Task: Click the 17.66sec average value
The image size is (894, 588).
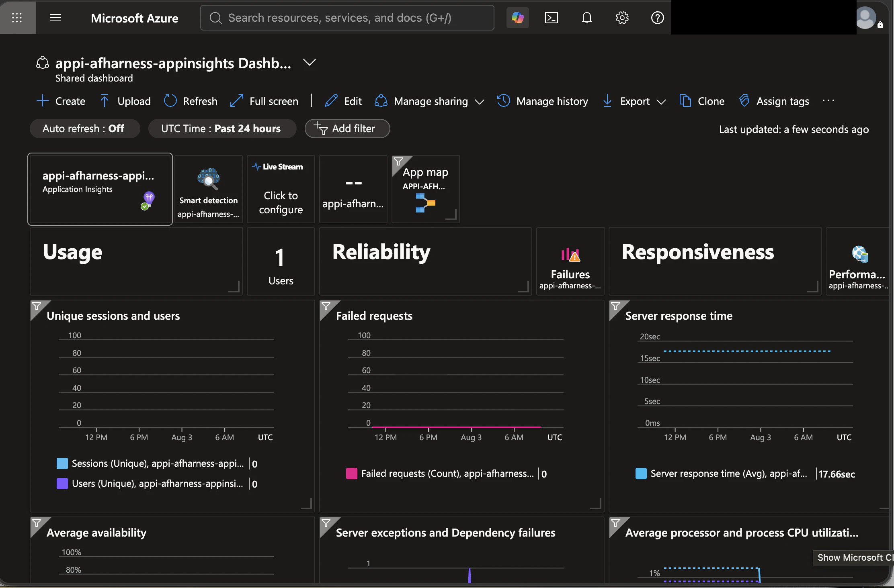Action: coord(837,474)
